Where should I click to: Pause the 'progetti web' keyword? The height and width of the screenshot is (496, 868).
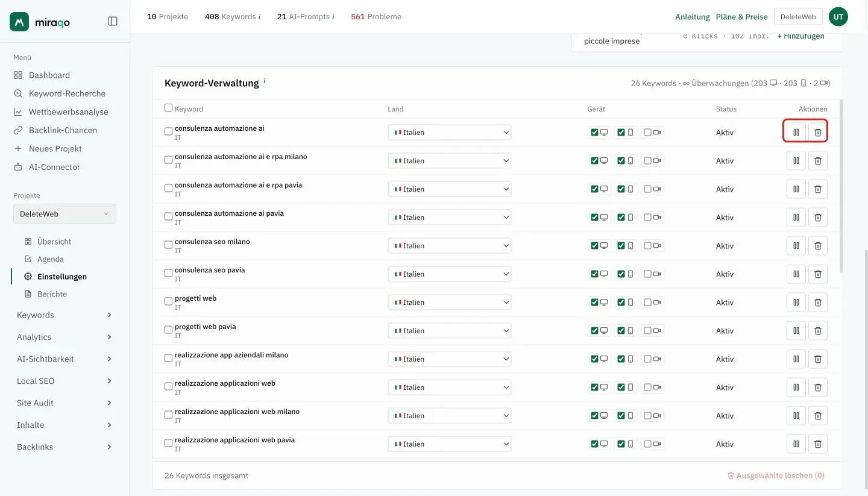[x=796, y=302]
